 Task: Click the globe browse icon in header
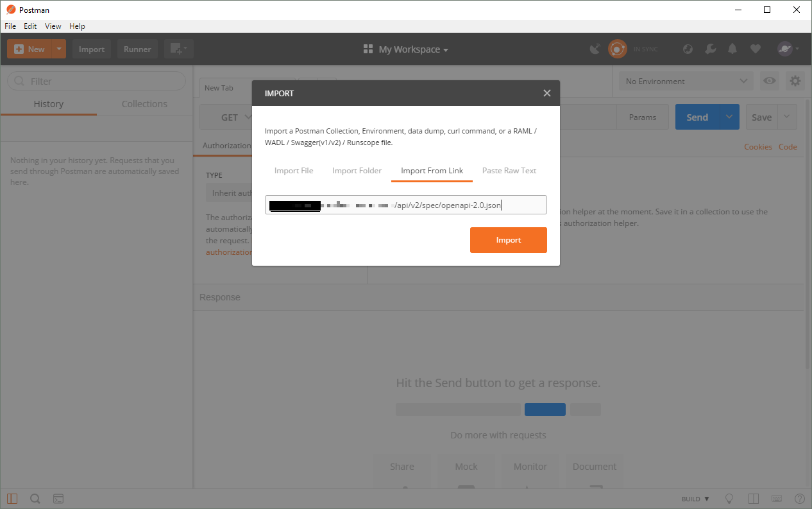coord(688,49)
